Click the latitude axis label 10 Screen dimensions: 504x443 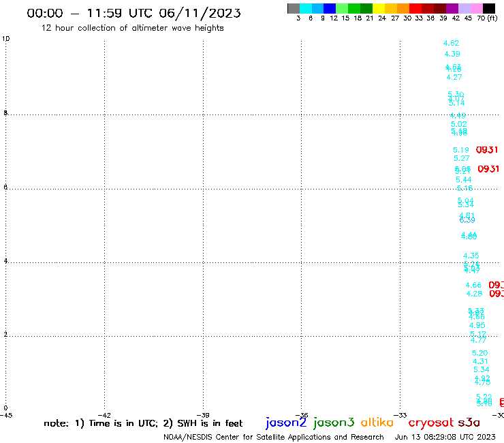coord(5,39)
